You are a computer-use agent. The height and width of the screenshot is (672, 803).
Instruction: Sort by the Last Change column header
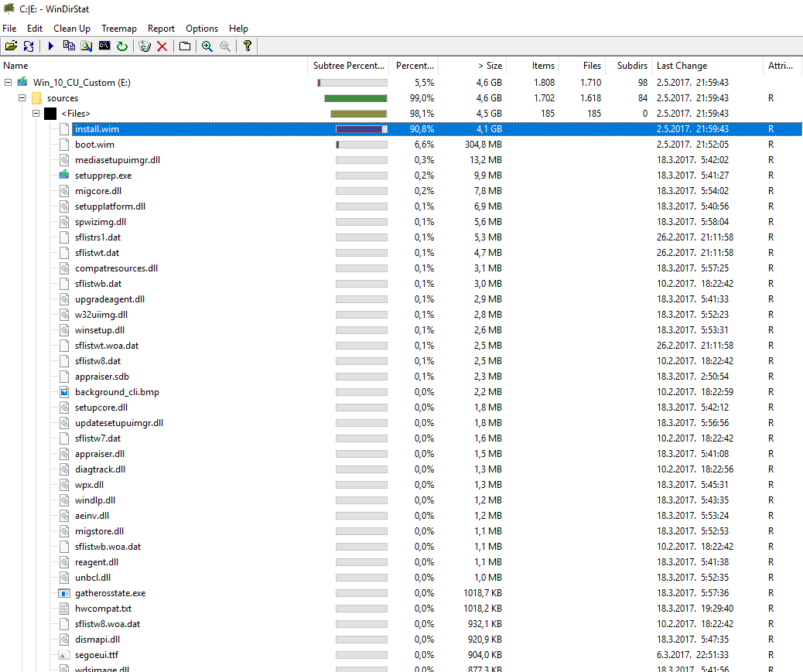707,66
